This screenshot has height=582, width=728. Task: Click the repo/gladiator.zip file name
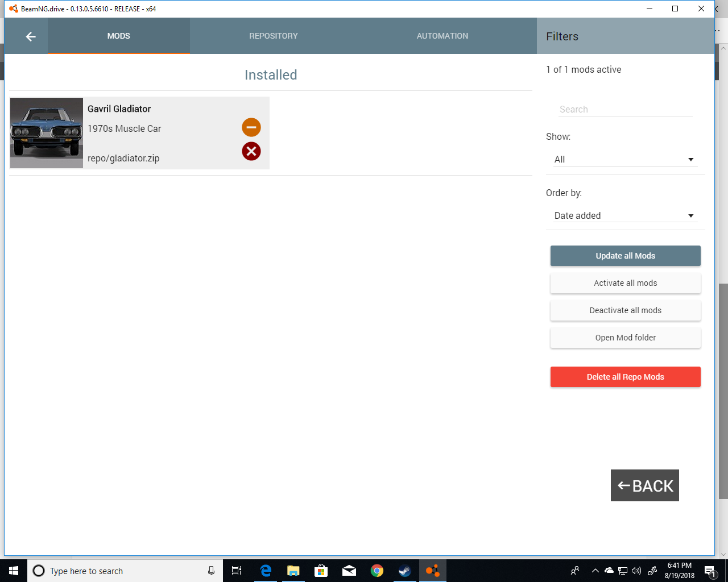tap(123, 159)
